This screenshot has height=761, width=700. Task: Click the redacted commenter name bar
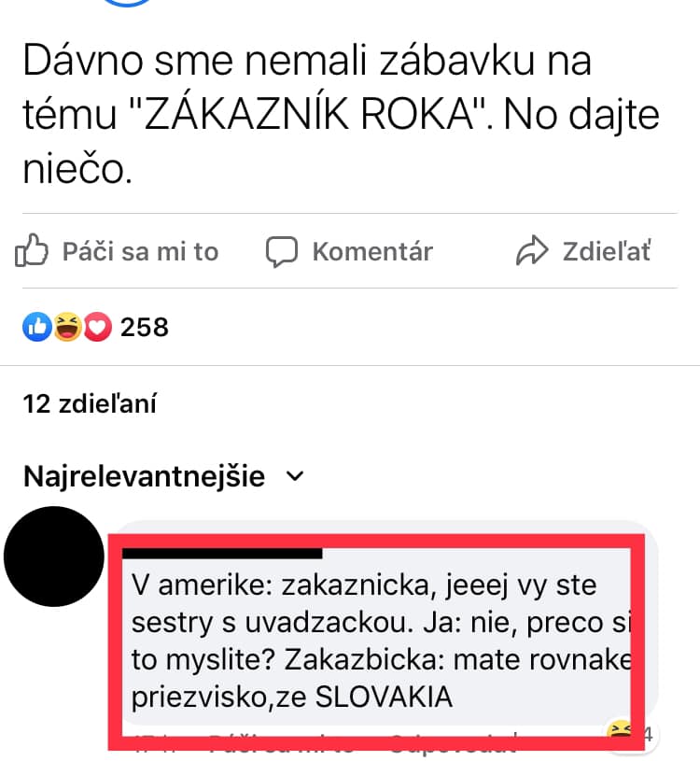coord(222,554)
